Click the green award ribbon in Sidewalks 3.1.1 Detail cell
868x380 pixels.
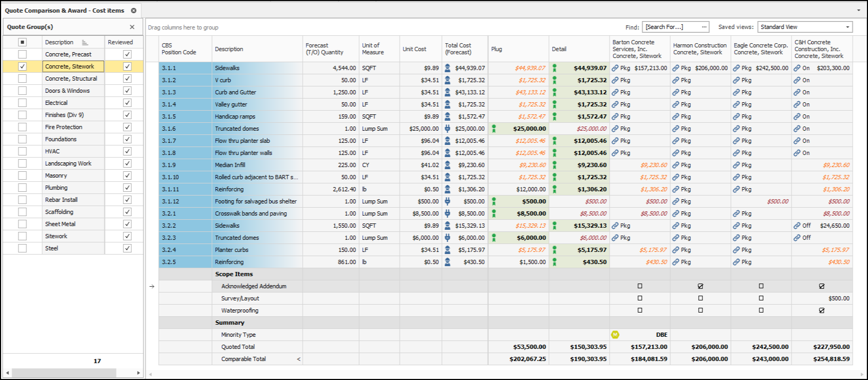(x=554, y=68)
